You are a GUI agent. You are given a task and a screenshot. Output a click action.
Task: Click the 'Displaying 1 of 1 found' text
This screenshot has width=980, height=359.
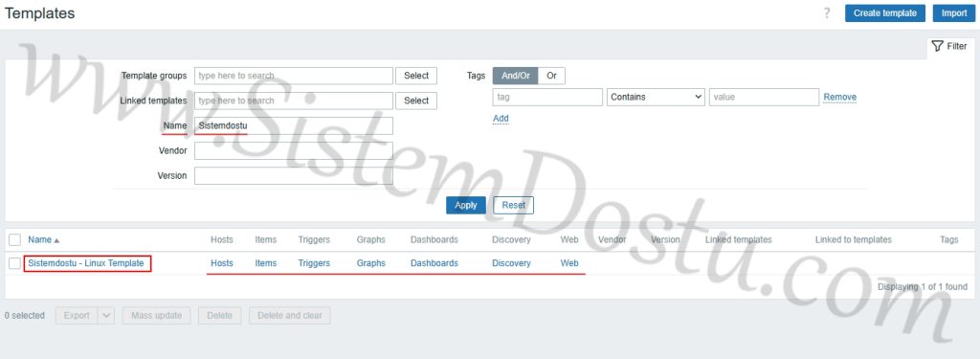(923, 287)
